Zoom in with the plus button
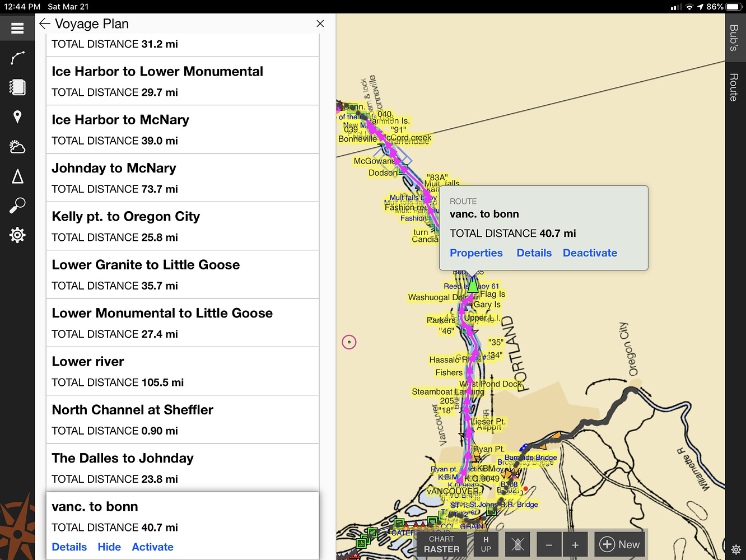 pos(574,544)
